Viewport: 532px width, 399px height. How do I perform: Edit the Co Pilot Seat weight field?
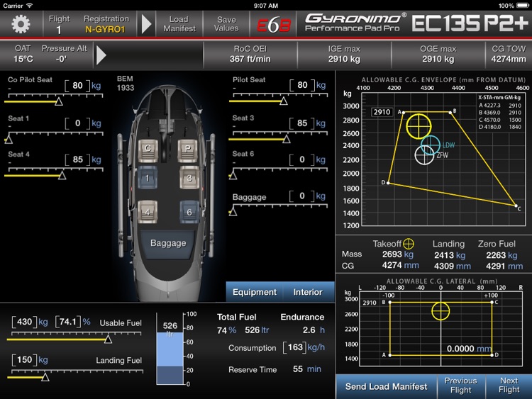tap(78, 86)
